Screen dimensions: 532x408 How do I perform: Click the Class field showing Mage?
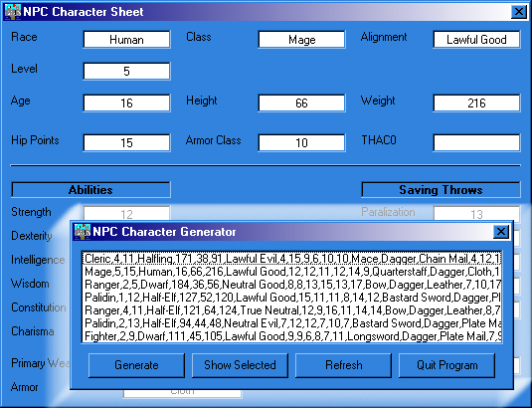tap(301, 40)
